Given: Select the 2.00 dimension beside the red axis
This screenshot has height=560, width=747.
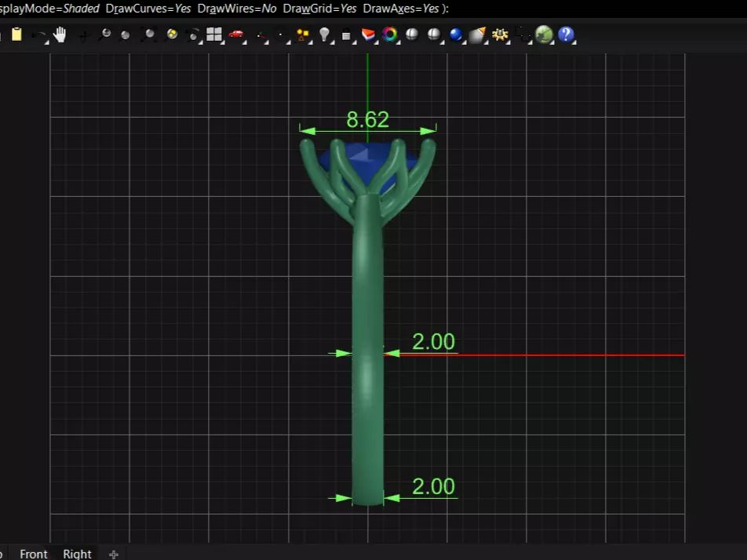Looking at the screenshot, I should pyautogui.click(x=433, y=341).
